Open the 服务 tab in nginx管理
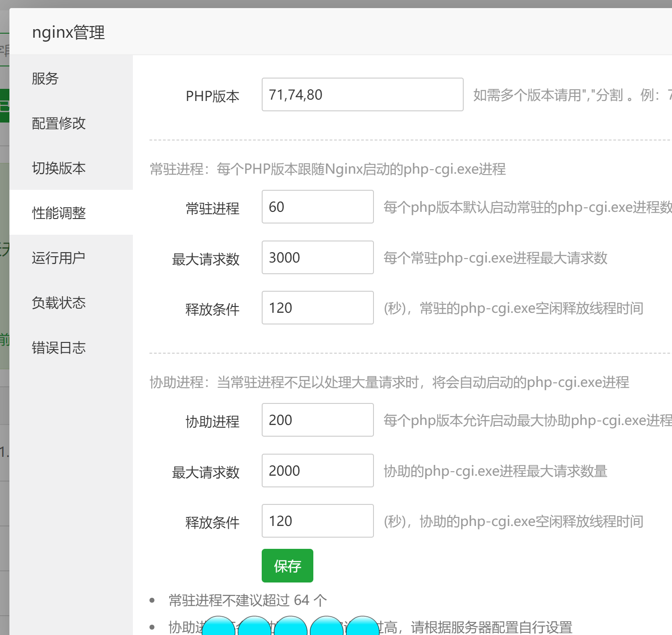The height and width of the screenshot is (635, 672). (71, 78)
